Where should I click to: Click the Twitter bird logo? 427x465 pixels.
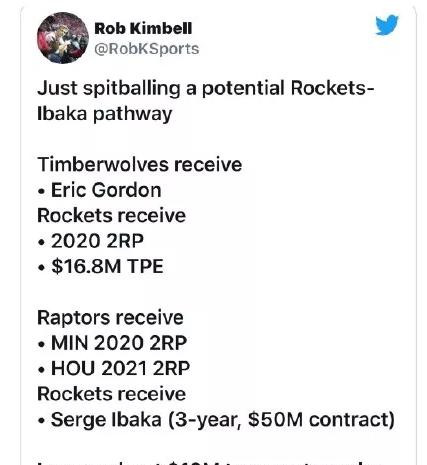point(387,25)
